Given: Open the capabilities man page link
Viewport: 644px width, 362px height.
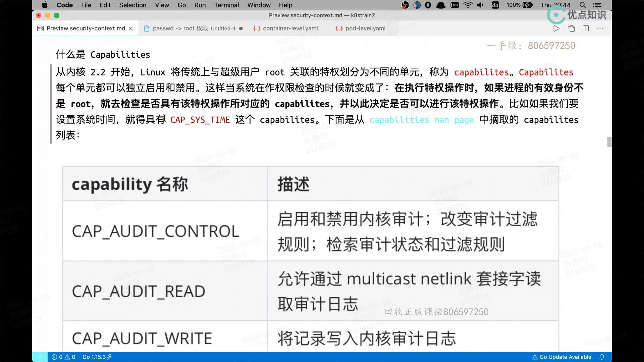Looking at the screenshot, I should pyautogui.click(x=421, y=120).
